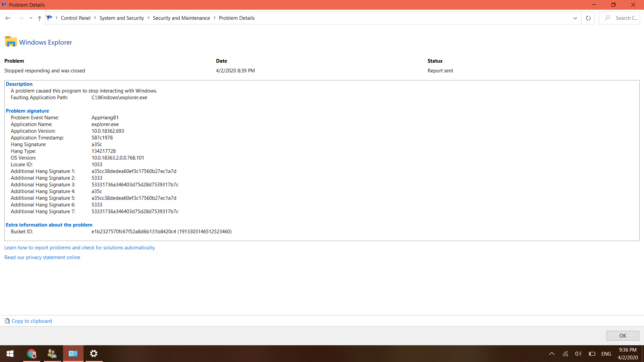Open Security and Maintenance breadcrumb
Image resolution: width=644 pixels, height=362 pixels.
pyautogui.click(x=181, y=18)
